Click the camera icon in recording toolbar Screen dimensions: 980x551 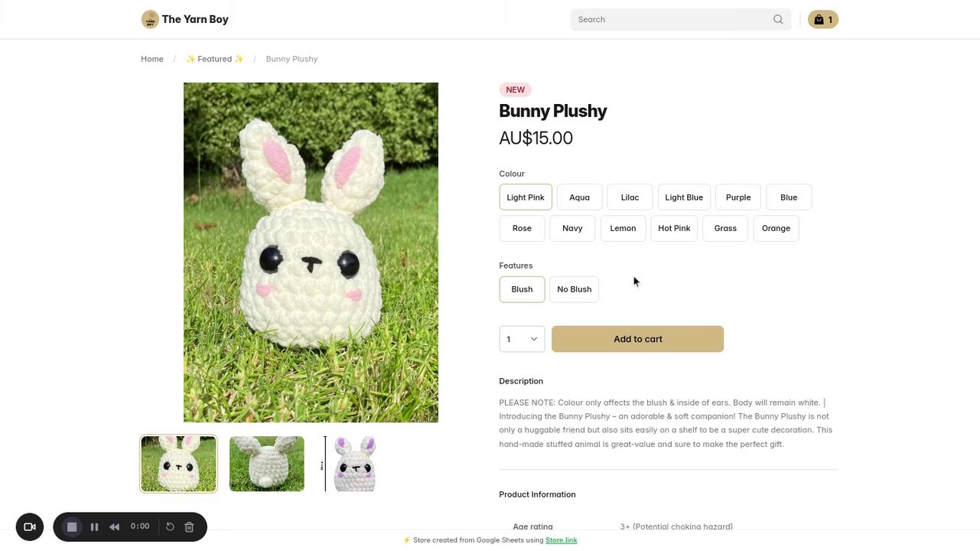30,527
